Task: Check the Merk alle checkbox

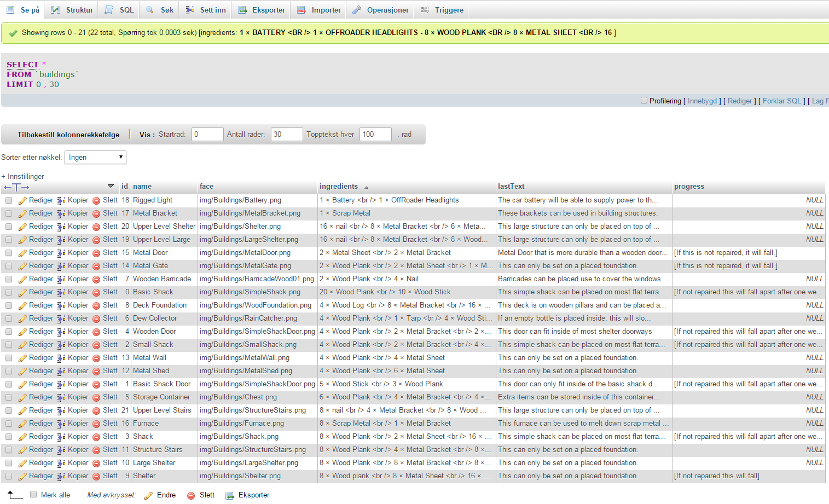Action: pyautogui.click(x=33, y=495)
